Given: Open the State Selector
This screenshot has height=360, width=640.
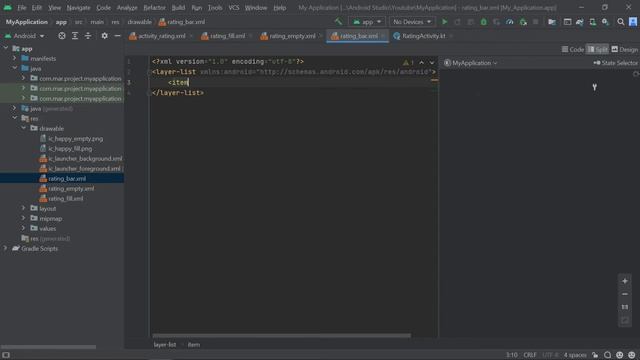Looking at the screenshot, I should [x=616, y=63].
